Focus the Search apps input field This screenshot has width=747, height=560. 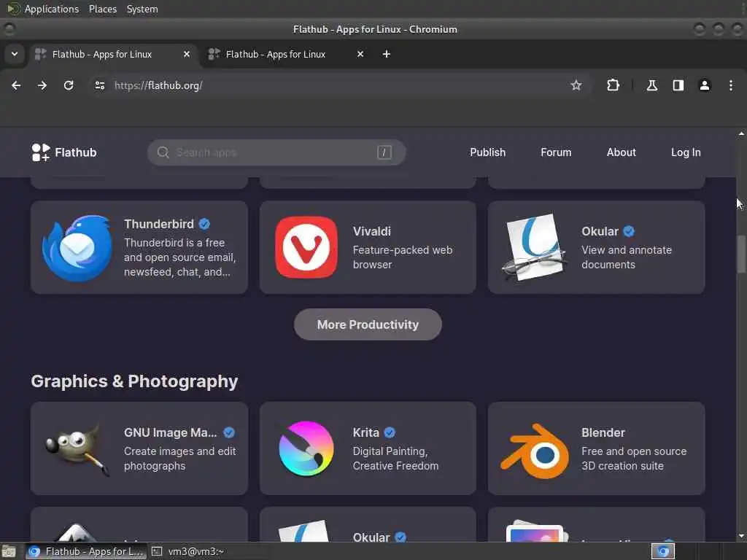click(276, 152)
